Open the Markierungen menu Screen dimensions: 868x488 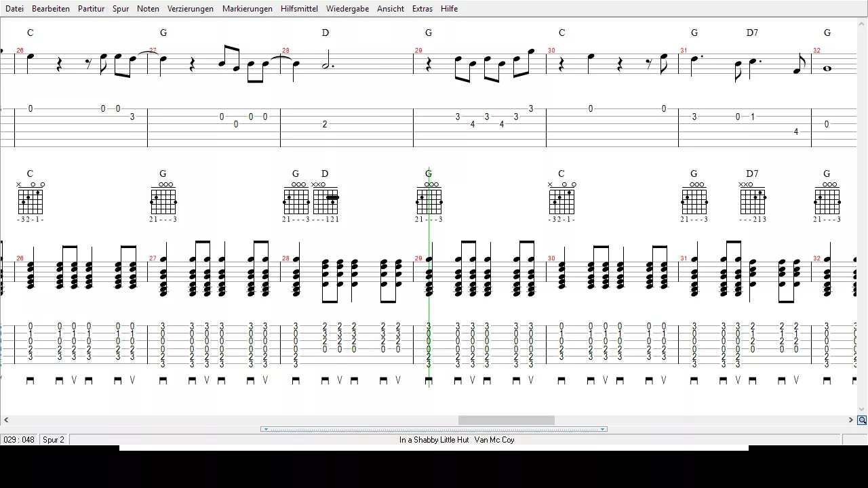(x=248, y=9)
